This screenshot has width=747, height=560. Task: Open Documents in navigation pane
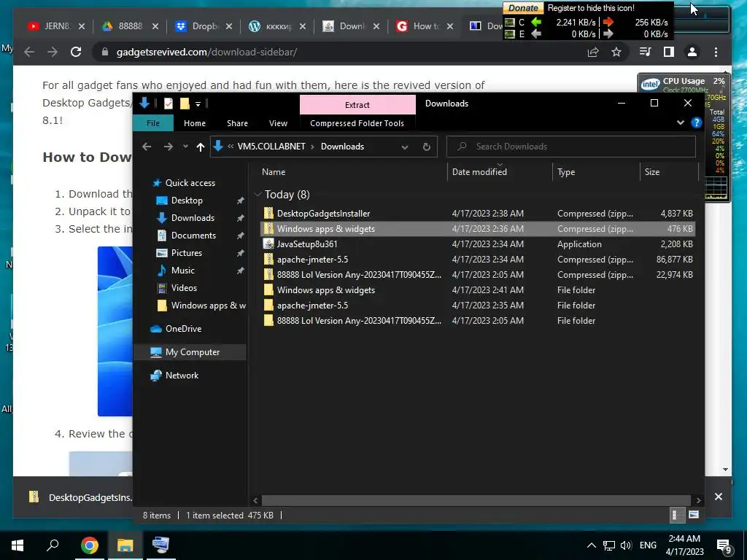click(193, 236)
